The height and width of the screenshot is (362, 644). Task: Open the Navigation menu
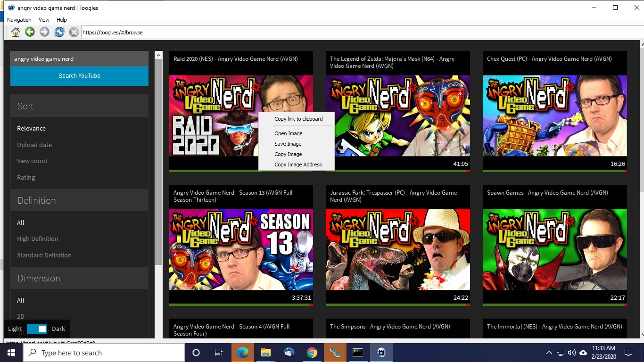(19, 20)
